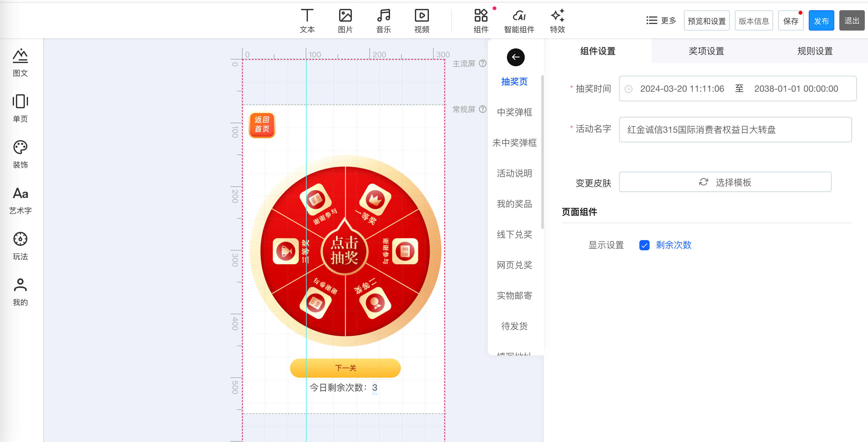Click 点击抽奖 center of the wheel

345,251
